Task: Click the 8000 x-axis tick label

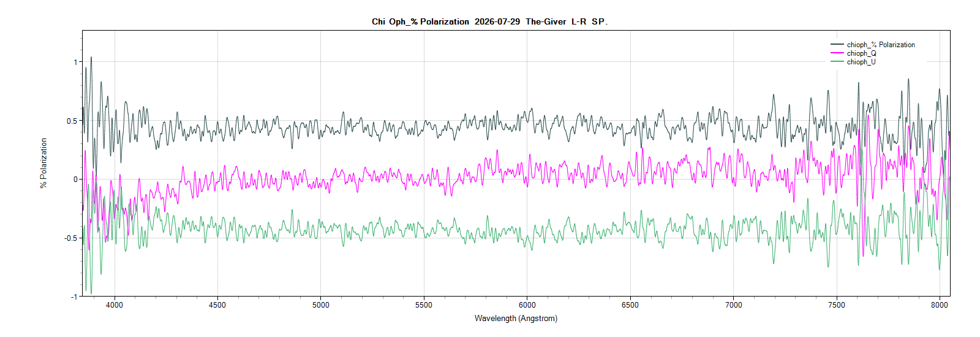Action: [x=940, y=305]
